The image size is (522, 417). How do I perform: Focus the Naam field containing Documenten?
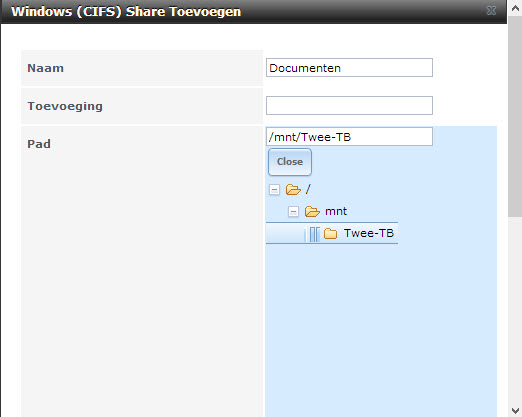pyautogui.click(x=349, y=68)
